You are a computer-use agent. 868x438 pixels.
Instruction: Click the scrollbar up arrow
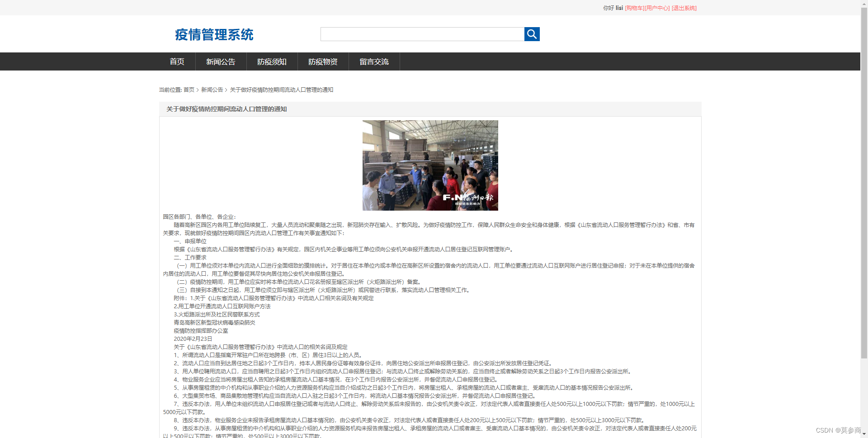click(x=864, y=3)
